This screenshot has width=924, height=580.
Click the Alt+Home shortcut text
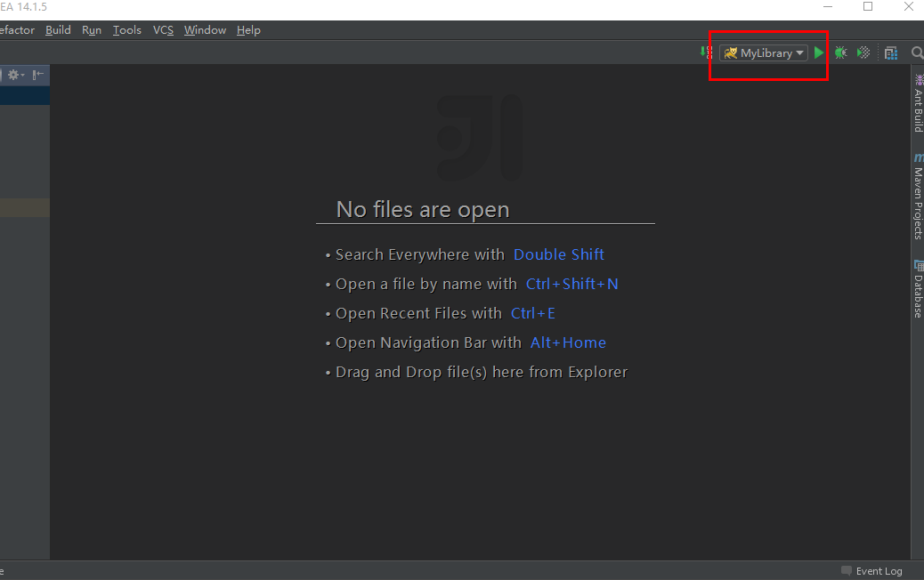click(568, 342)
